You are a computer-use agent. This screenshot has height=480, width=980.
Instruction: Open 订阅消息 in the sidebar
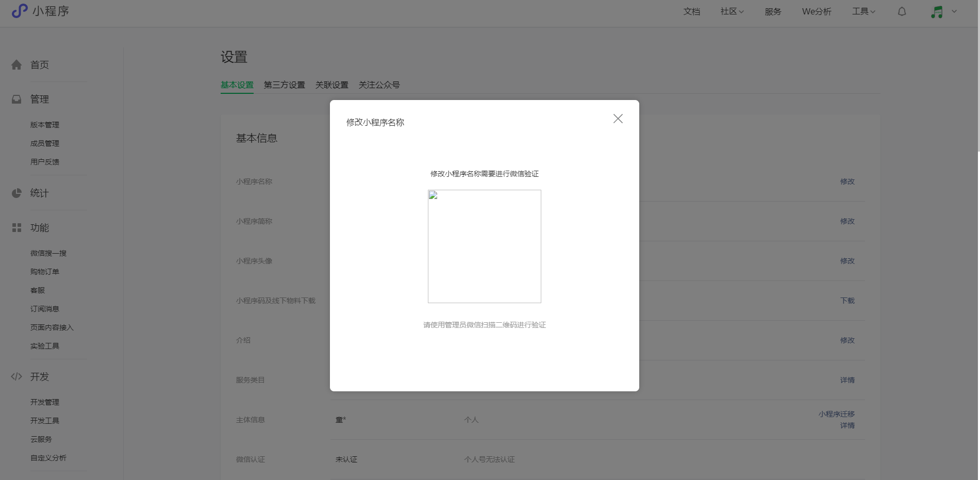[x=45, y=309]
